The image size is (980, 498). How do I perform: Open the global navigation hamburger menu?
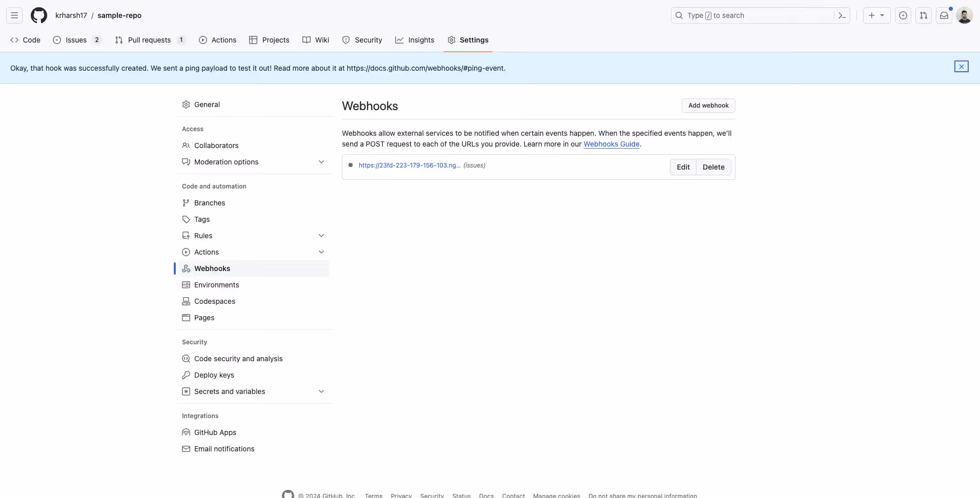click(14, 15)
